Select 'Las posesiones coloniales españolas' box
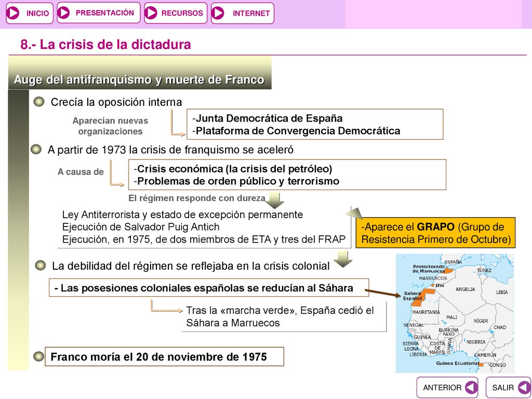The image size is (532, 399). click(x=209, y=288)
